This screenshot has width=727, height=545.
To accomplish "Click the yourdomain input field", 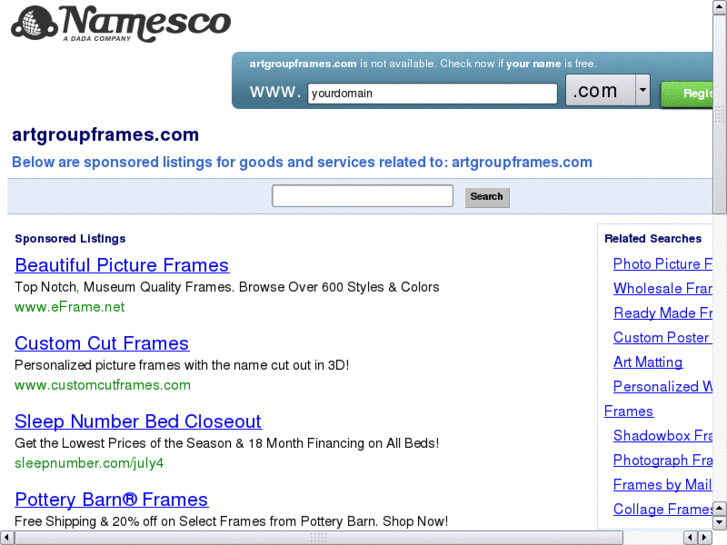I will tap(432, 93).
